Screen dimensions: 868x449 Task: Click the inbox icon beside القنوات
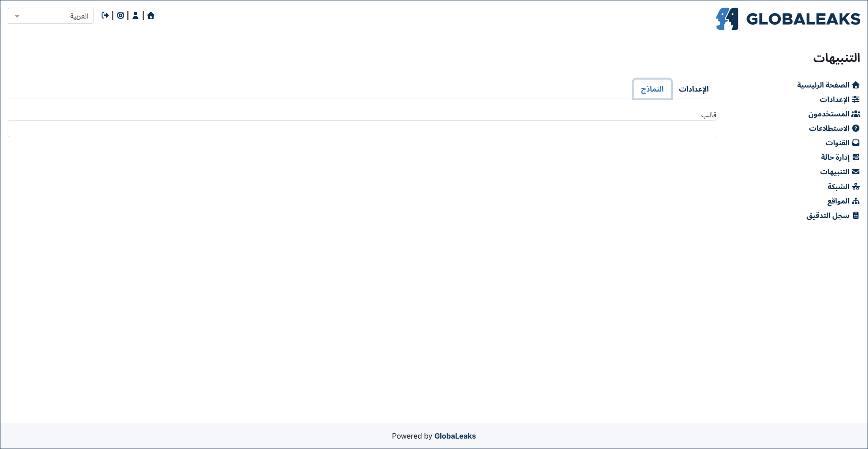tap(856, 143)
